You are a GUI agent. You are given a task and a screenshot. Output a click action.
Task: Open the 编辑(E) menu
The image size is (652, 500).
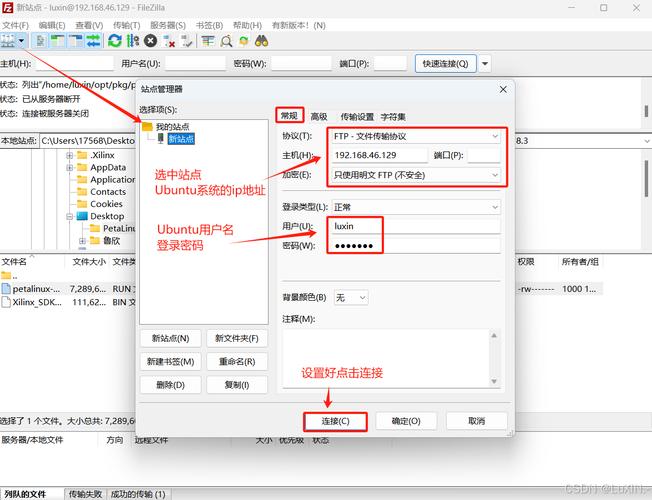52,25
